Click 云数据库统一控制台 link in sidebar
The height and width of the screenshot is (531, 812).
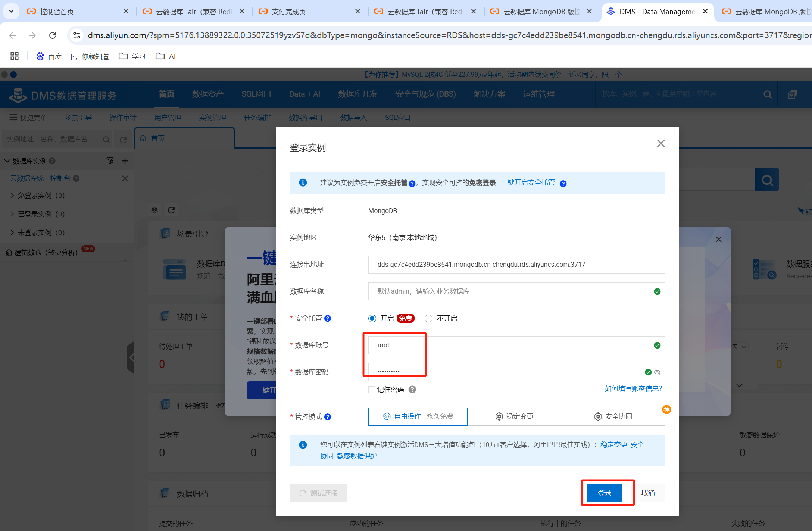pyautogui.click(x=40, y=178)
